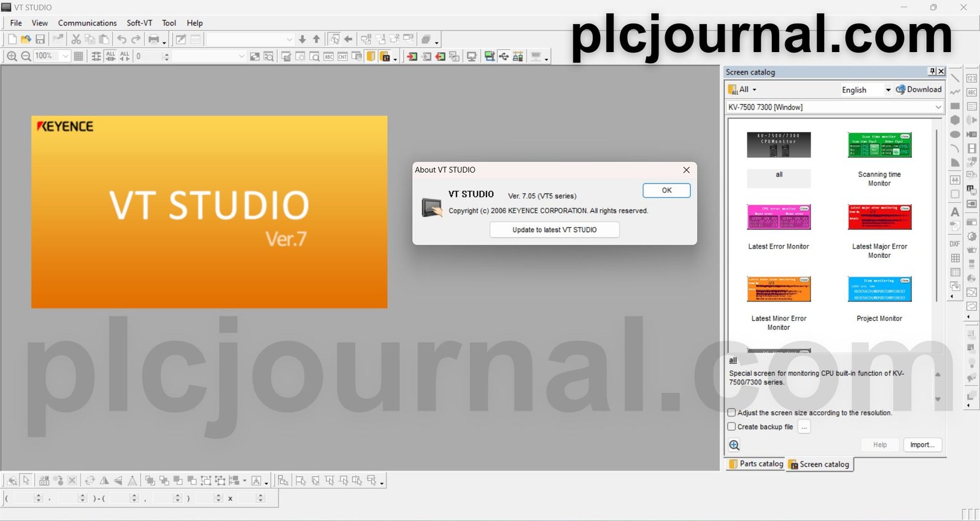This screenshot has width=980, height=521.
Task: Click the USB connection icon
Action: (503, 56)
